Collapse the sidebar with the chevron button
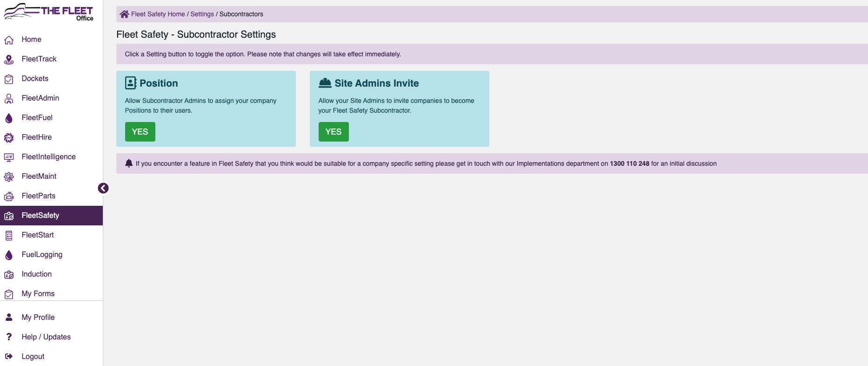The width and height of the screenshot is (868, 366). point(103,188)
